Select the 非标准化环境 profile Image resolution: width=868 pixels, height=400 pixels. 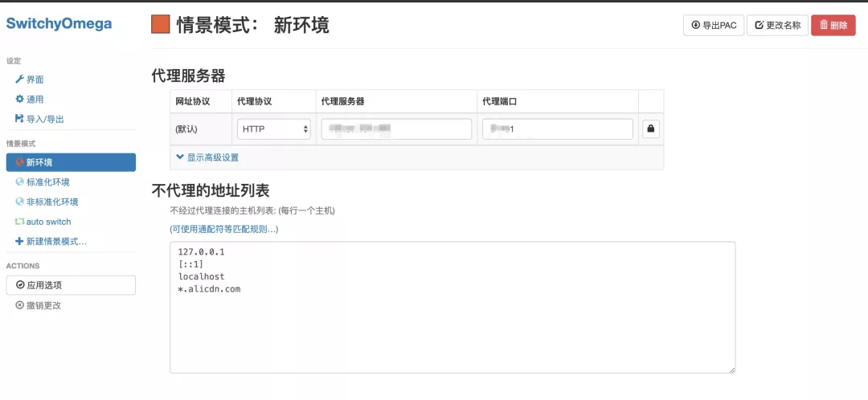tap(47, 202)
